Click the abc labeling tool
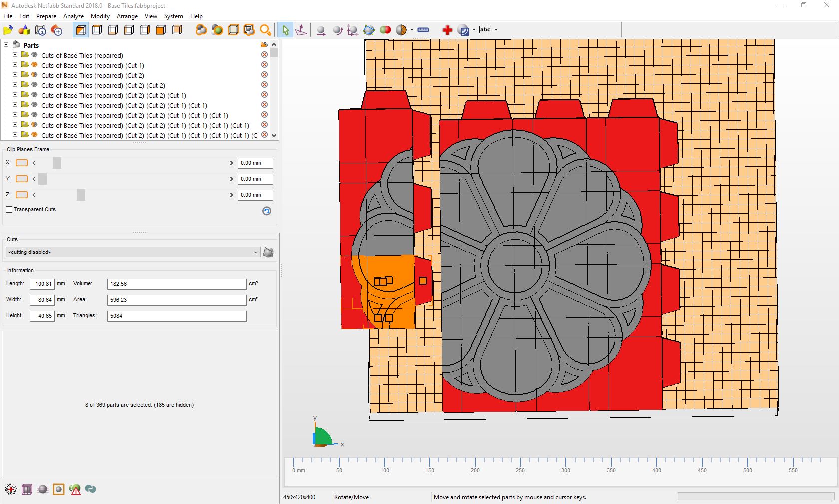 (x=485, y=29)
